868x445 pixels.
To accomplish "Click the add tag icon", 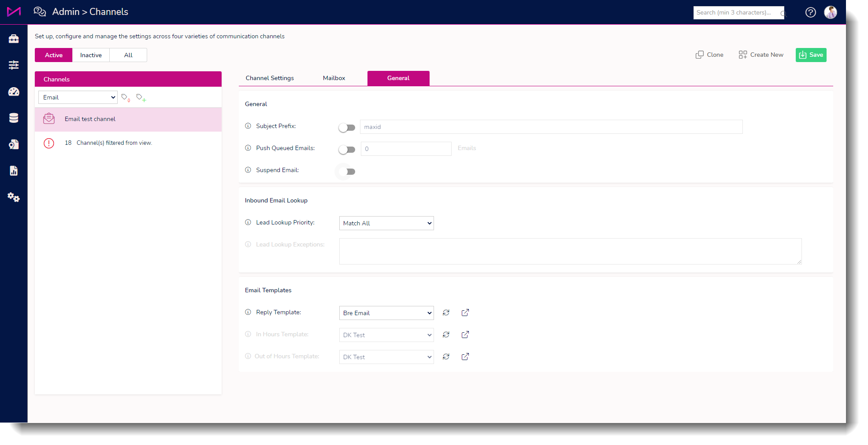I will click(x=141, y=97).
